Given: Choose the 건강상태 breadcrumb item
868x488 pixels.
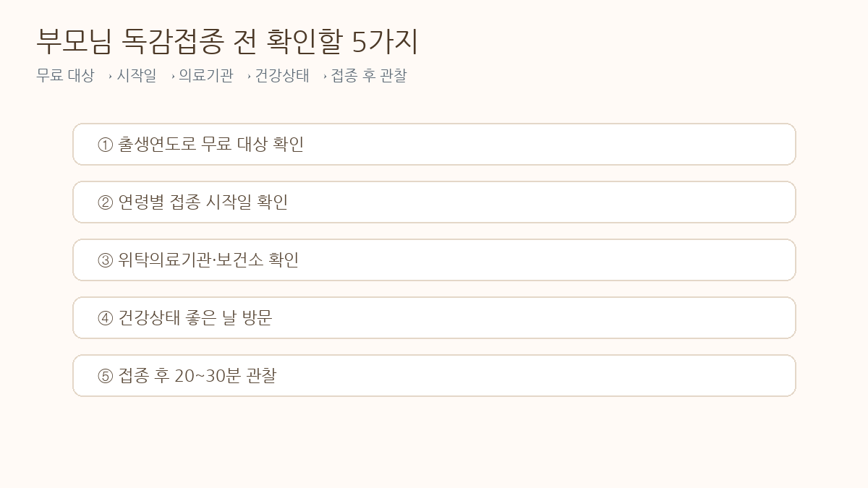Looking at the screenshot, I should pos(282,75).
